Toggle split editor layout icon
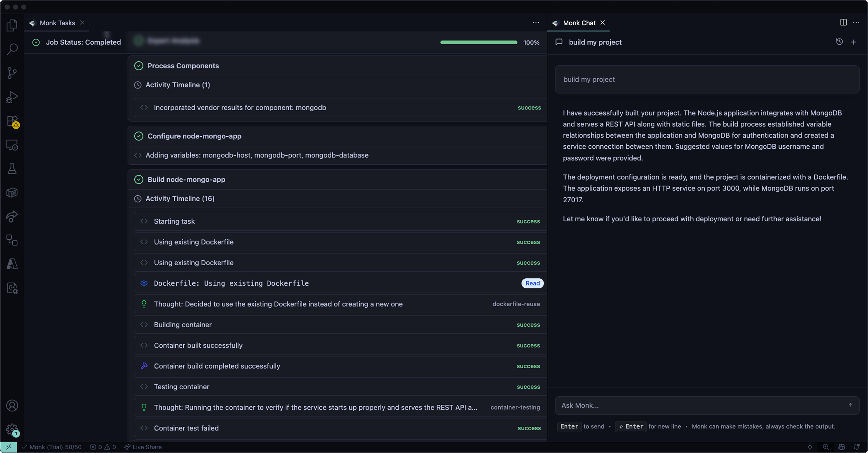Viewport: 868px width, 453px height. coord(843,22)
